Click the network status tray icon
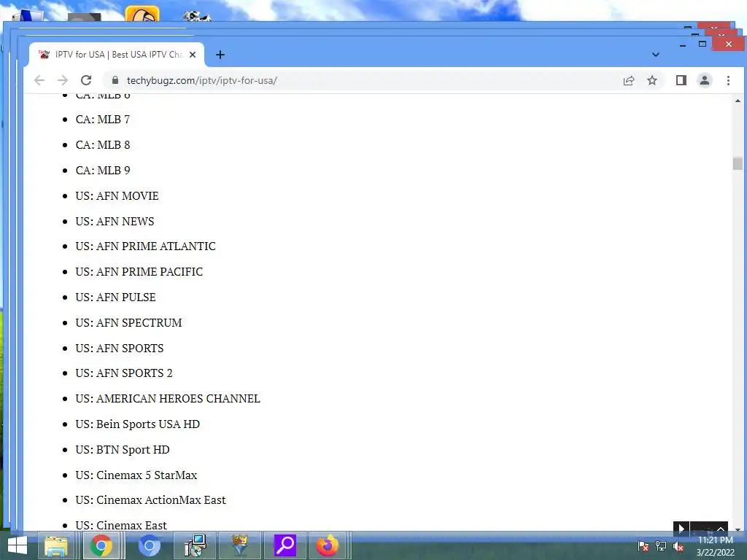 661,546
